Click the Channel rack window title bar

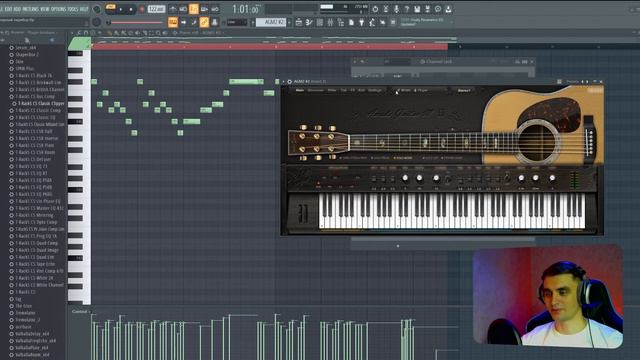[x=443, y=62]
